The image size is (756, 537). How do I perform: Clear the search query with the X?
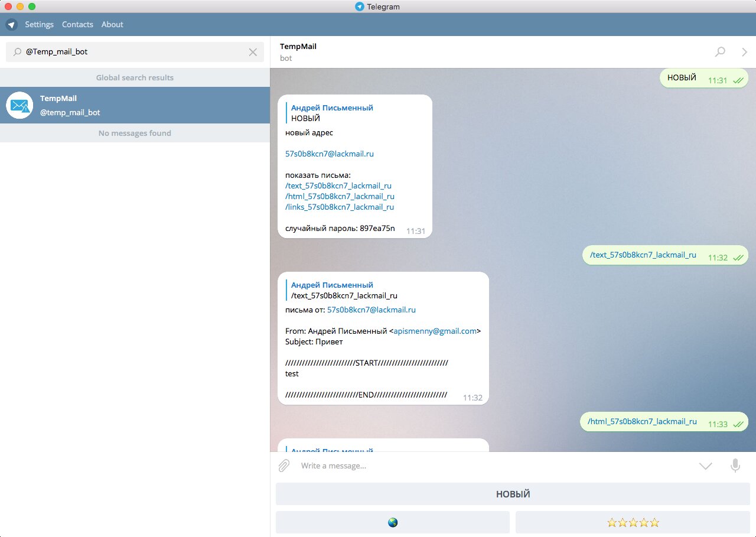tap(253, 52)
